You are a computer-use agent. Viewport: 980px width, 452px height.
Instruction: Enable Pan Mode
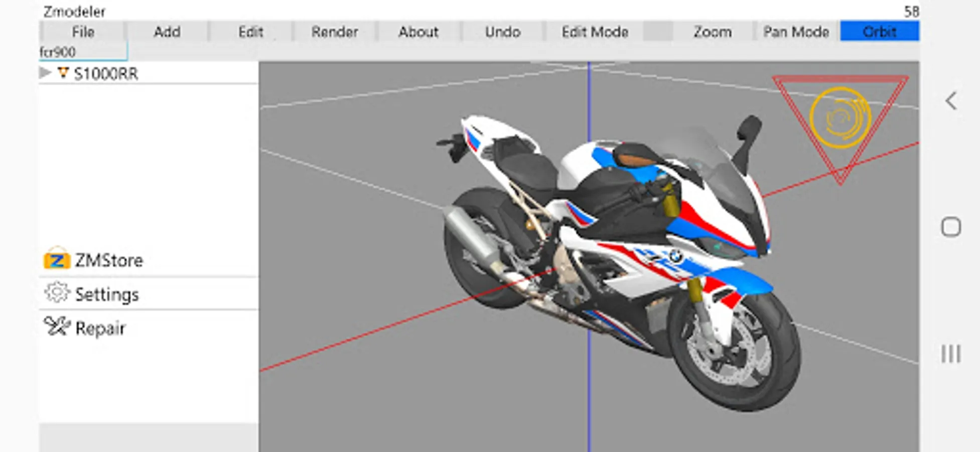pos(796,32)
